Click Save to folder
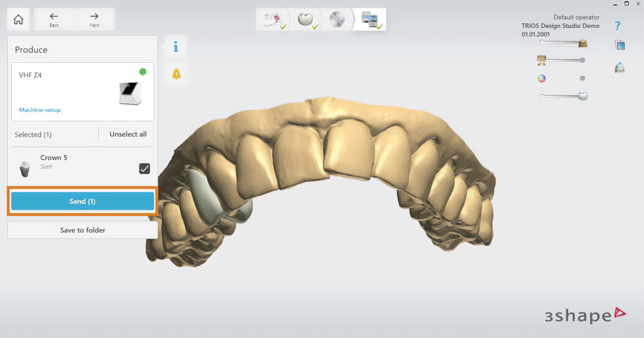 [x=82, y=230]
